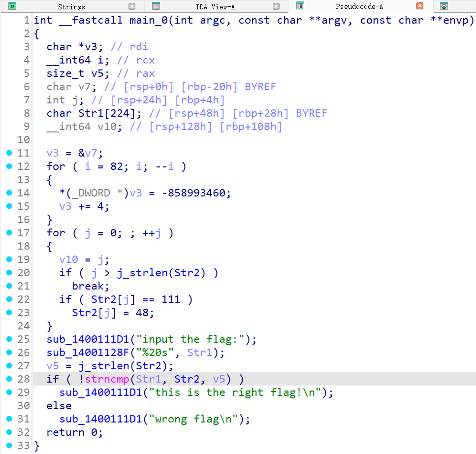Click line number 28 in the left margin

click(x=23, y=379)
